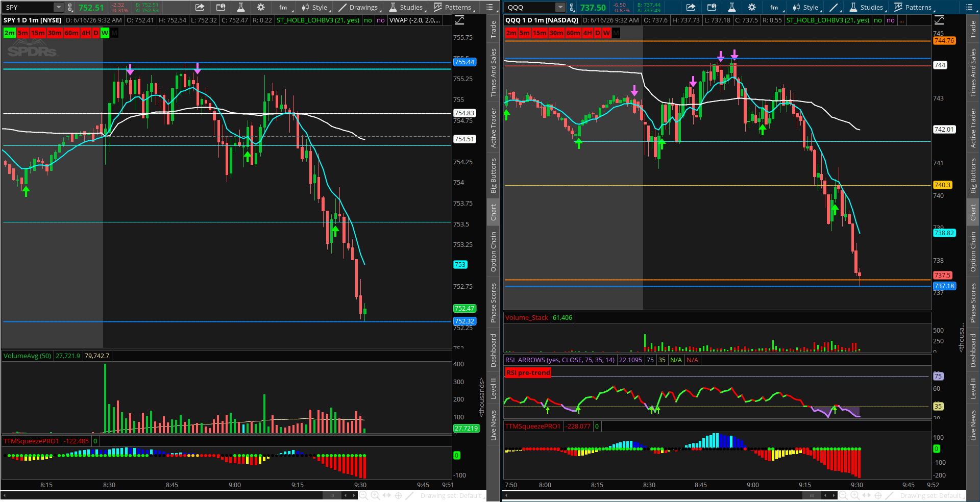Click the link/clip icon next to QQQ symbol
This screenshot has width=980, height=502.
coord(572,8)
